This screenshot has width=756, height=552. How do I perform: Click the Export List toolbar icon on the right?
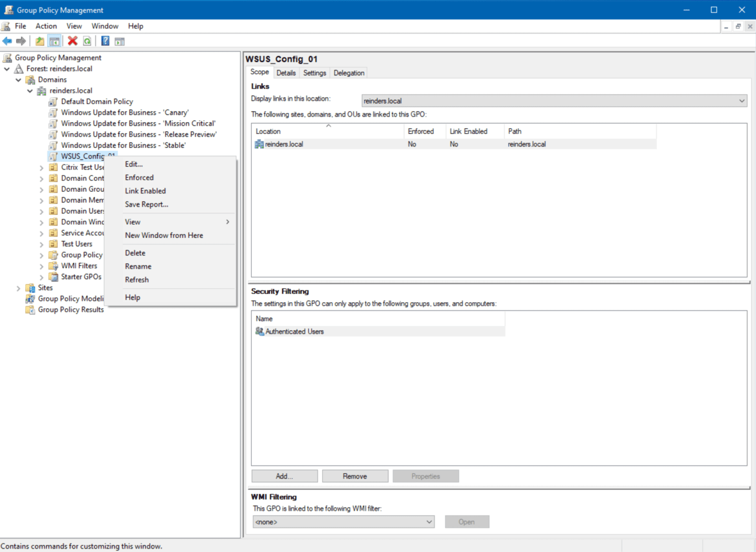click(119, 41)
